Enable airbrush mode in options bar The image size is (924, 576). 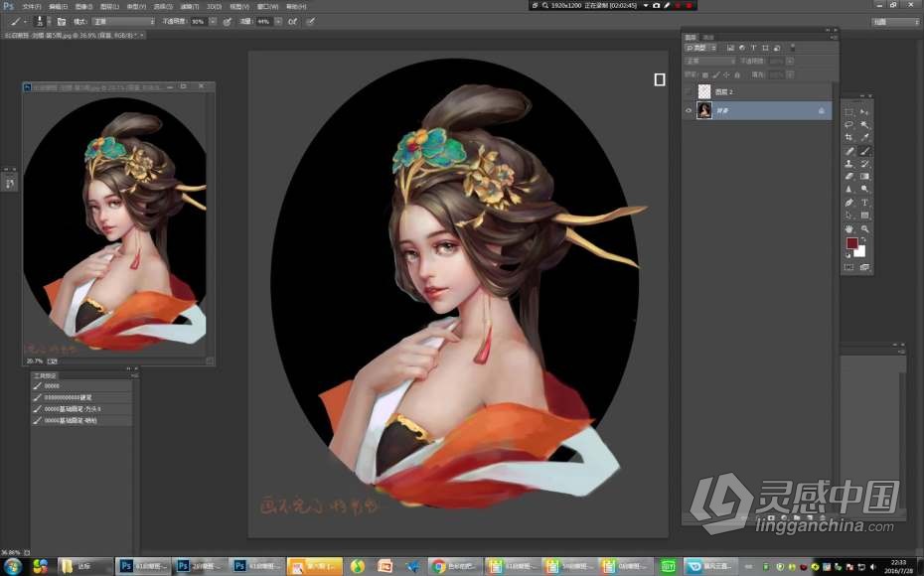pyautogui.click(x=292, y=21)
